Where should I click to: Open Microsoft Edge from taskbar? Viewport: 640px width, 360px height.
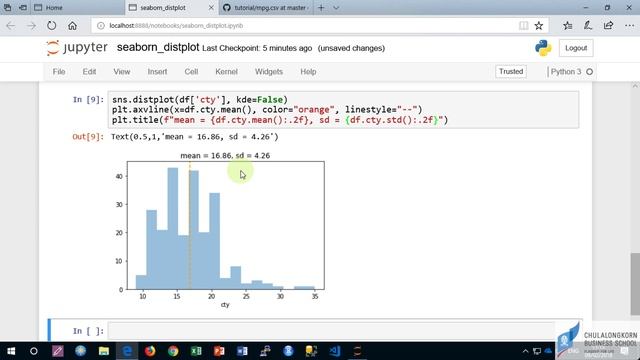(x=127, y=351)
